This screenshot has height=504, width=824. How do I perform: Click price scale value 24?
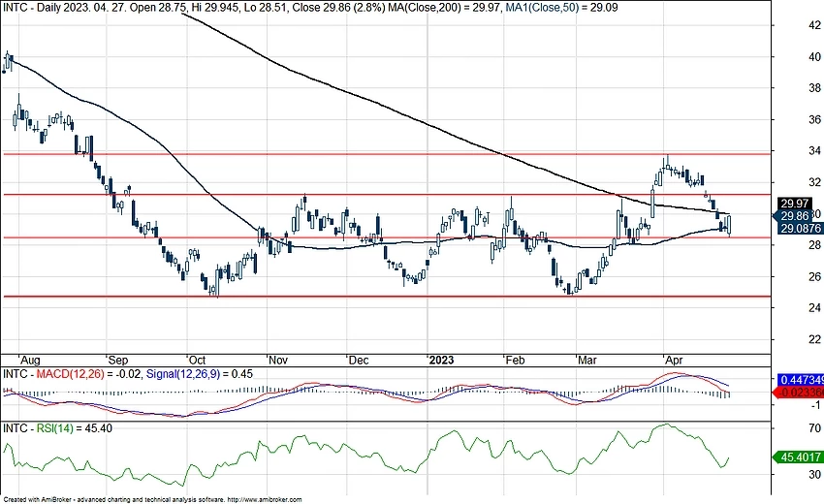click(814, 307)
